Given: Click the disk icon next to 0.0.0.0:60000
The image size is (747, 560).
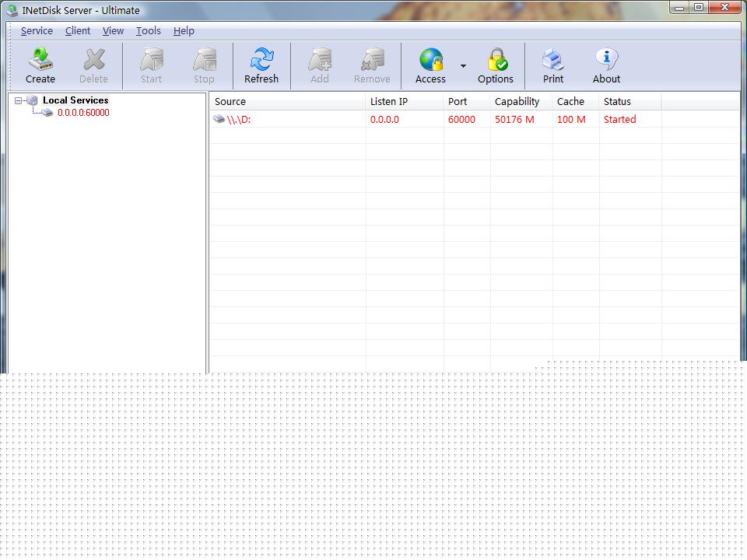Looking at the screenshot, I should pyautogui.click(x=47, y=112).
